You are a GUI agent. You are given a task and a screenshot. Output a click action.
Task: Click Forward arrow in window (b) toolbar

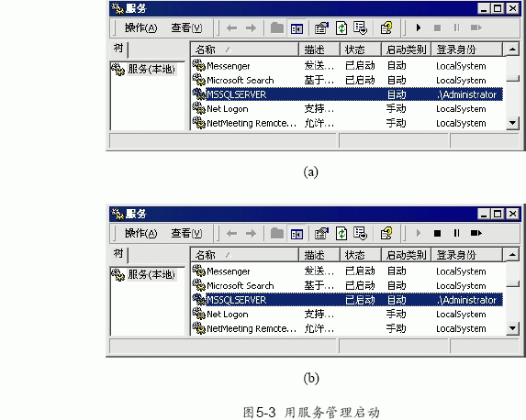pyautogui.click(x=251, y=233)
